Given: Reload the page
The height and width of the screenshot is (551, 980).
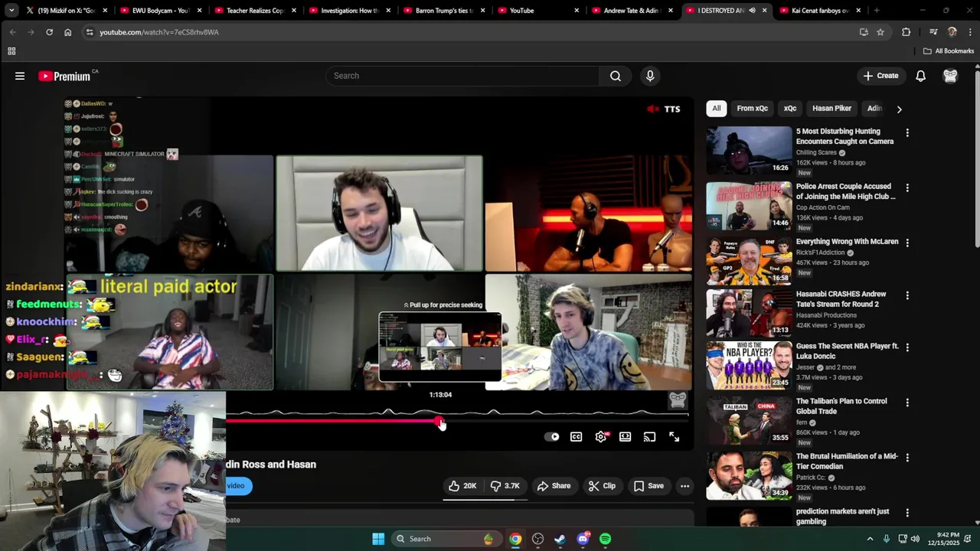Looking at the screenshot, I should click(49, 32).
